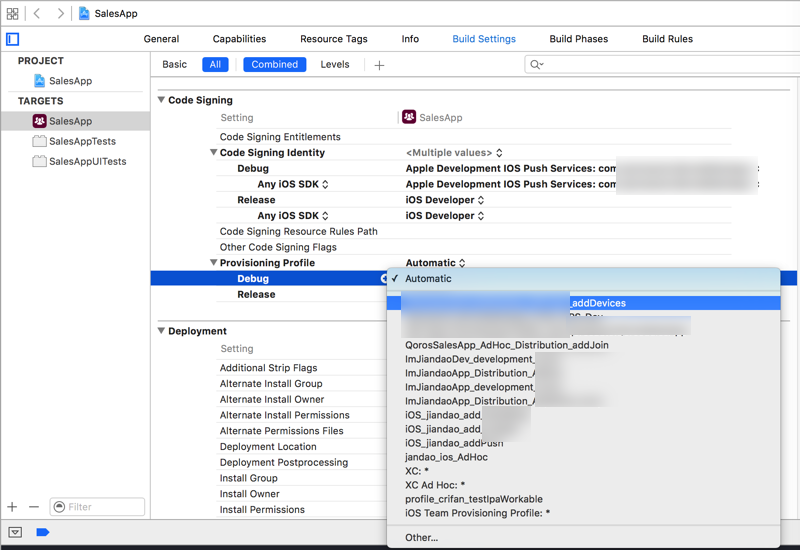The height and width of the screenshot is (550, 800).
Task: Go back with the left chevron
Action: [x=37, y=13]
